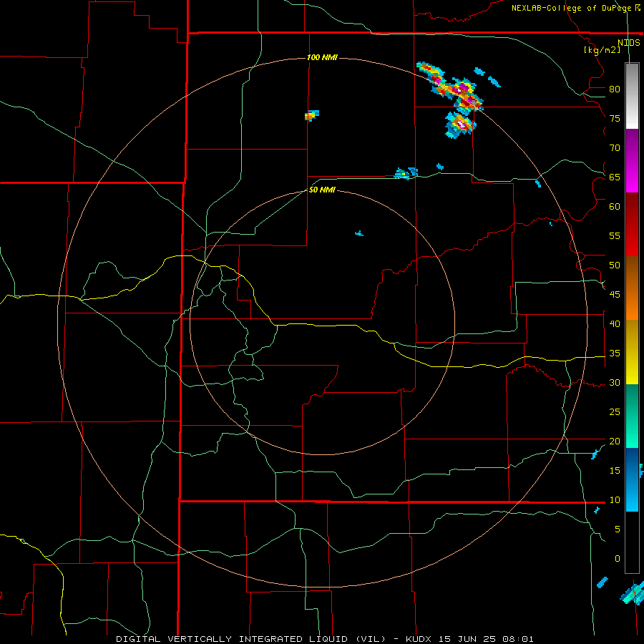Click the green segment of the color scale
Image resolution: width=644 pixels, height=644 pixels.
click(x=632, y=416)
